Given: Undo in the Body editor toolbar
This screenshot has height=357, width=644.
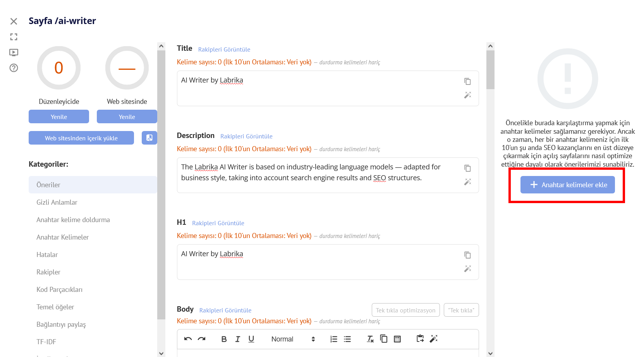Looking at the screenshot, I should (x=188, y=339).
